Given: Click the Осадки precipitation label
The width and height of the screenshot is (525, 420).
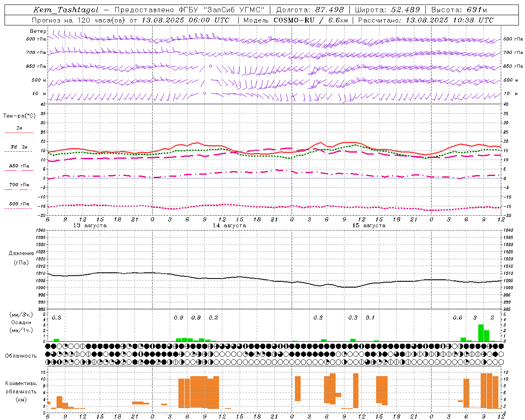Looking at the screenshot, I should (x=21, y=322).
